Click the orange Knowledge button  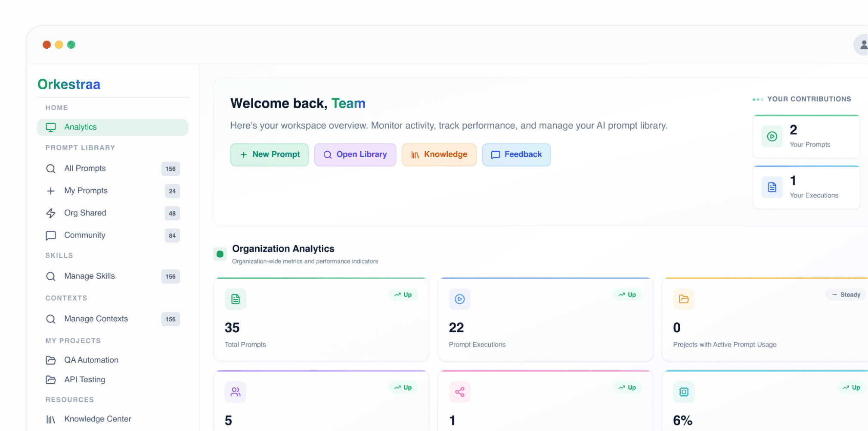439,155
